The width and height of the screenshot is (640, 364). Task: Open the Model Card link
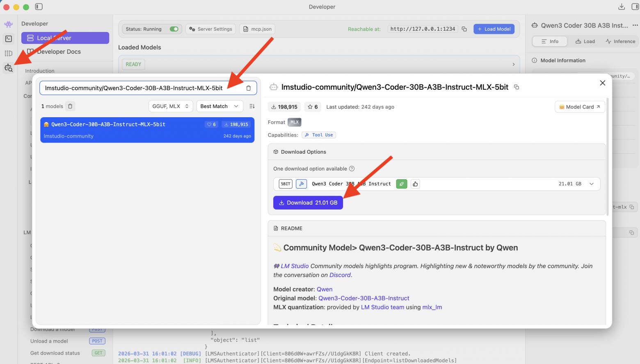[x=579, y=107]
